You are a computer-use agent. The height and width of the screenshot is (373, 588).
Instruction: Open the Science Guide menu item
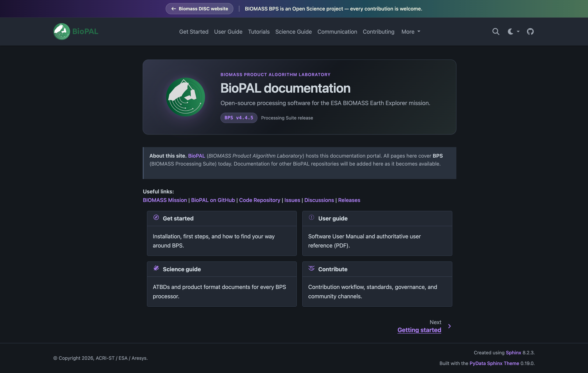293,32
